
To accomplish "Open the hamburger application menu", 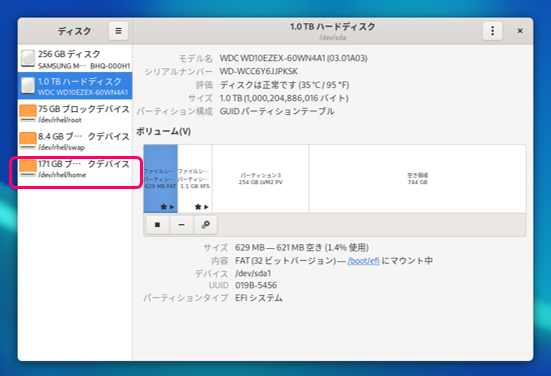I will [118, 31].
